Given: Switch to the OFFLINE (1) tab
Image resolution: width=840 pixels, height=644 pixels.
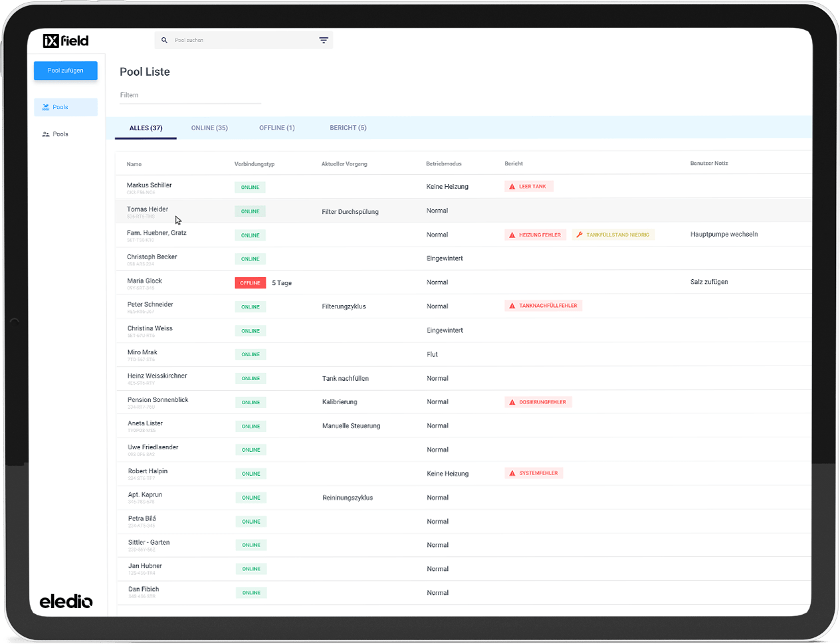Looking at the screenshot, I should pos(276,128).
